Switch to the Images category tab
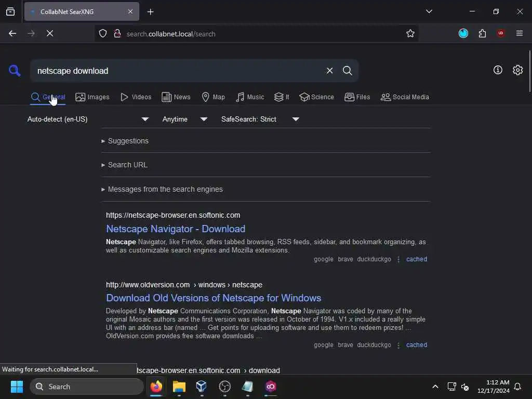The height and width of the screenshot is (399, 532). click(x=92, y=97)
